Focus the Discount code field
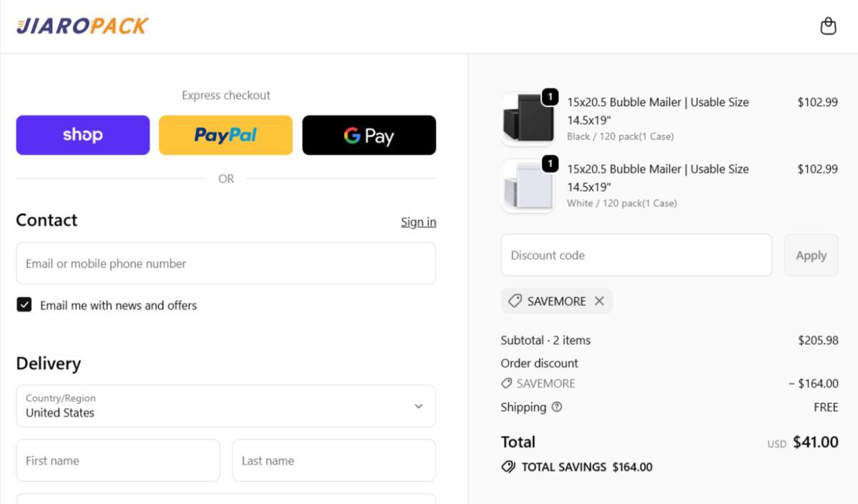 pos(636,255)
